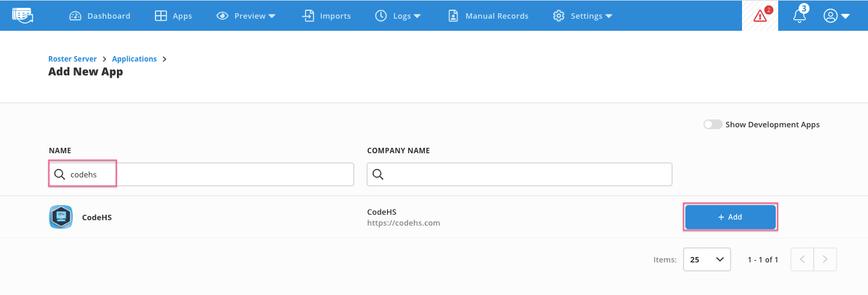Open the red alert warning icon

[x=760, y=16]
